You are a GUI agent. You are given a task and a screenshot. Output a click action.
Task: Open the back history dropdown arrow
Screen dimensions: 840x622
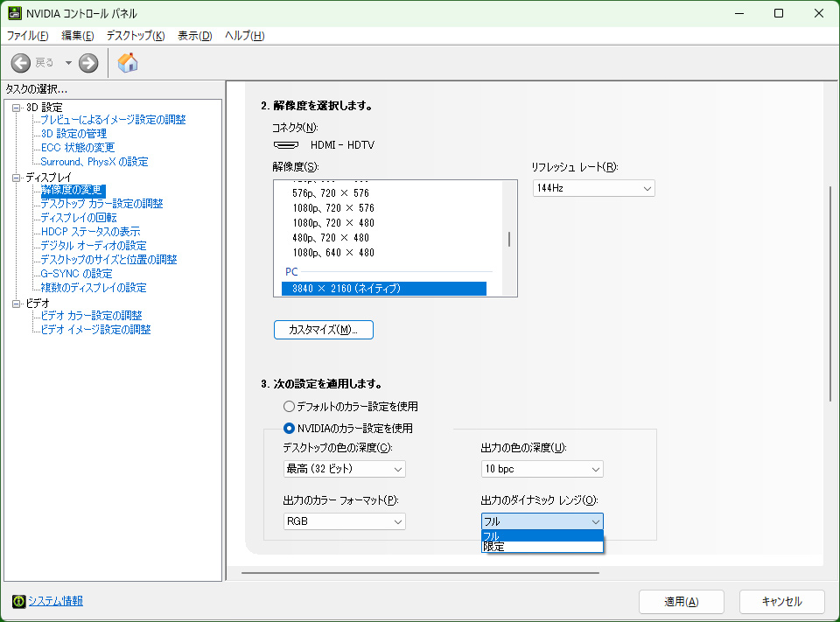[x=68, y=63]
